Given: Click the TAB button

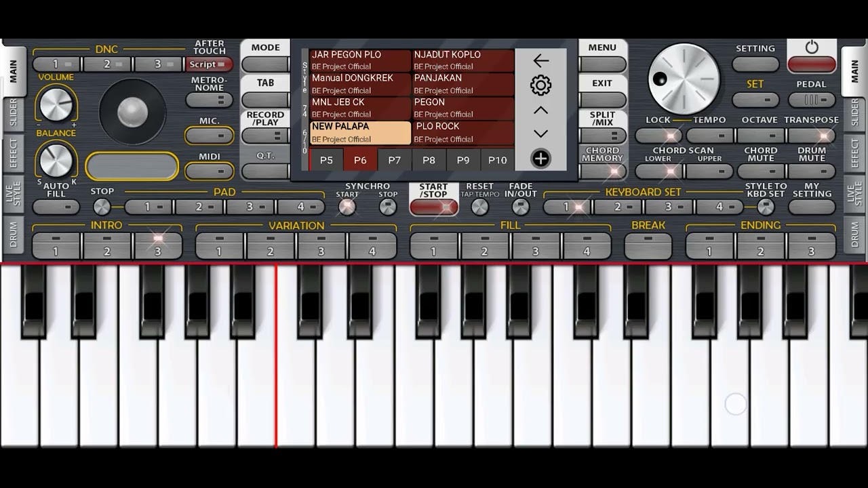Looking at the screenshot, I should (266, 100).
